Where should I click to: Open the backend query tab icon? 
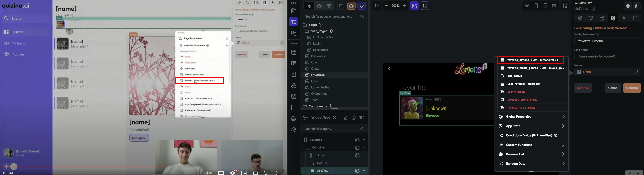602,18
